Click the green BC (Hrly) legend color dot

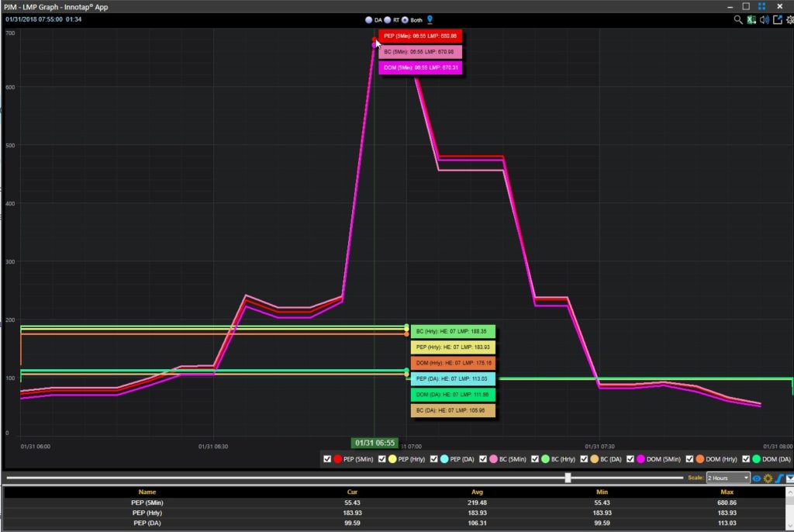[545, 459]
